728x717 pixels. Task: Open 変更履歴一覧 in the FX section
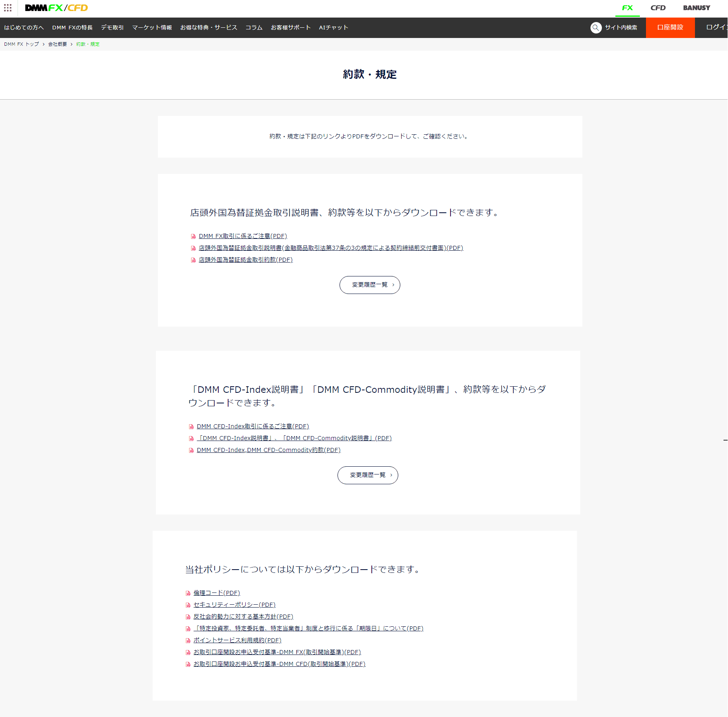[x=370, y=285]
